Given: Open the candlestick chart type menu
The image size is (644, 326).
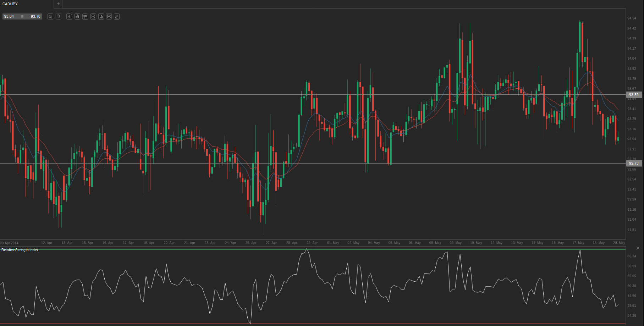Looking at the screenshot, I should coord(77,17).
